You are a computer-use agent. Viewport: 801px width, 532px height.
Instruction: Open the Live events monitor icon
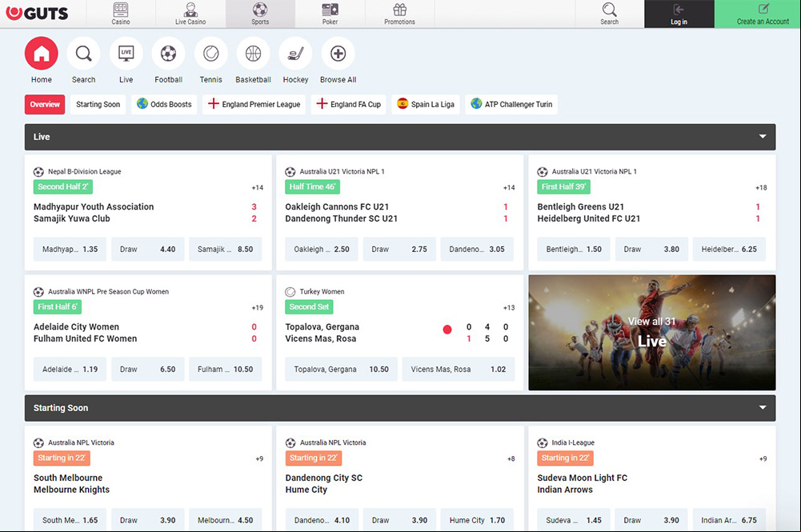click(126, 53)
